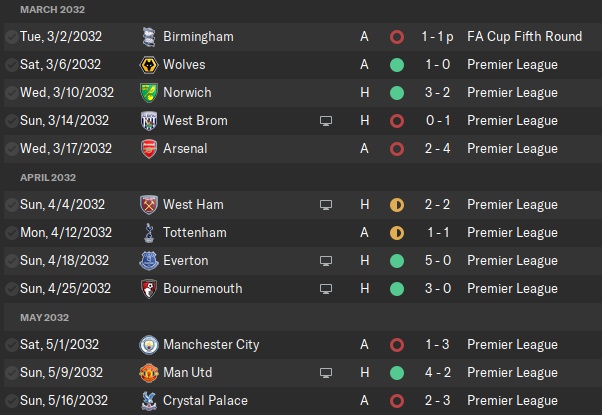
Task: Click the TV icon on Man Utd fixture
Action: click(x=325, y=373)
